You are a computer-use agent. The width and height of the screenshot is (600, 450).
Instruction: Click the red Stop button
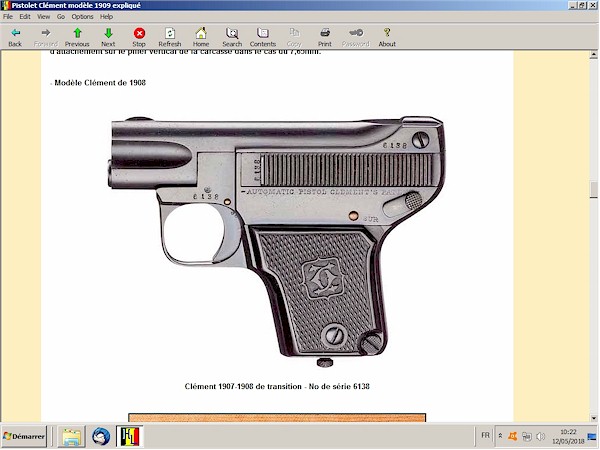(139, 37)
